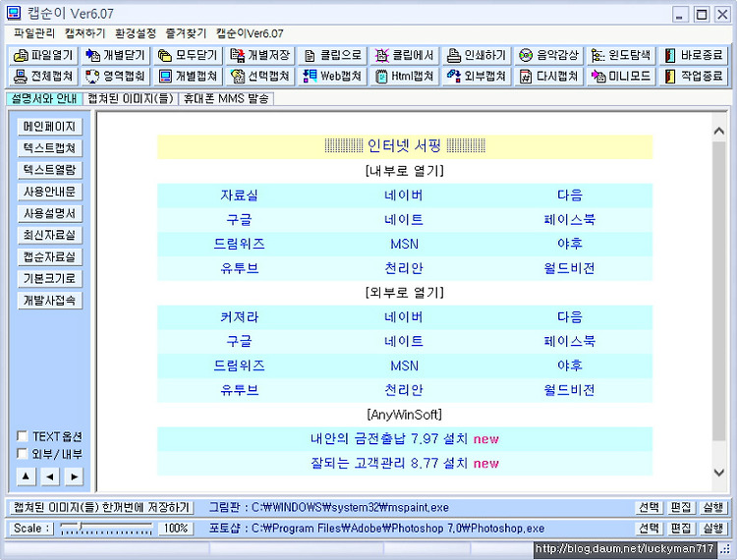Viewport: 737px width, 560px height.
Task: Click the Scale slider track
Action: pos(106,528)
